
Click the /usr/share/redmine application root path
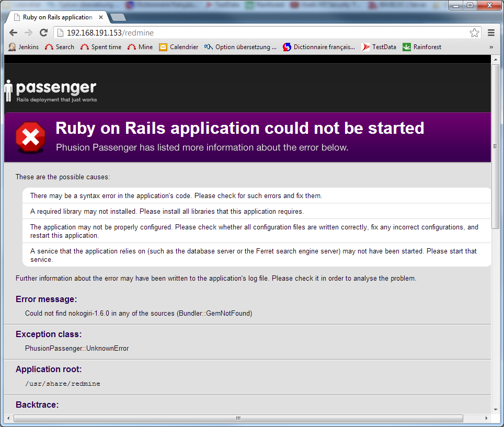tap(63, 384)
